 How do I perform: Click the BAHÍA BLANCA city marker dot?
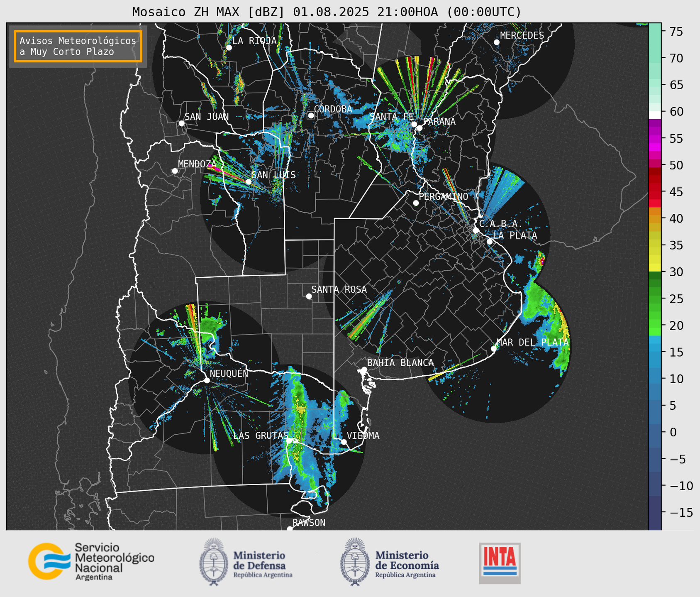click(364, 369)
